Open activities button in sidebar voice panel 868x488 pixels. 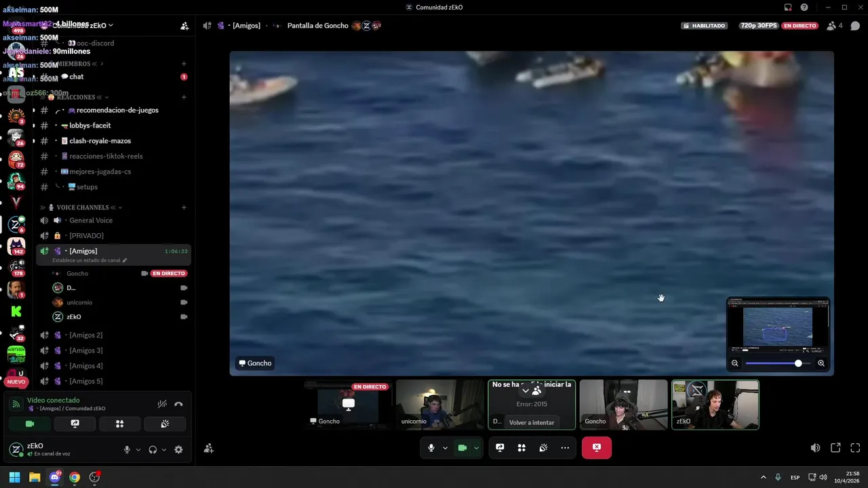120,424
